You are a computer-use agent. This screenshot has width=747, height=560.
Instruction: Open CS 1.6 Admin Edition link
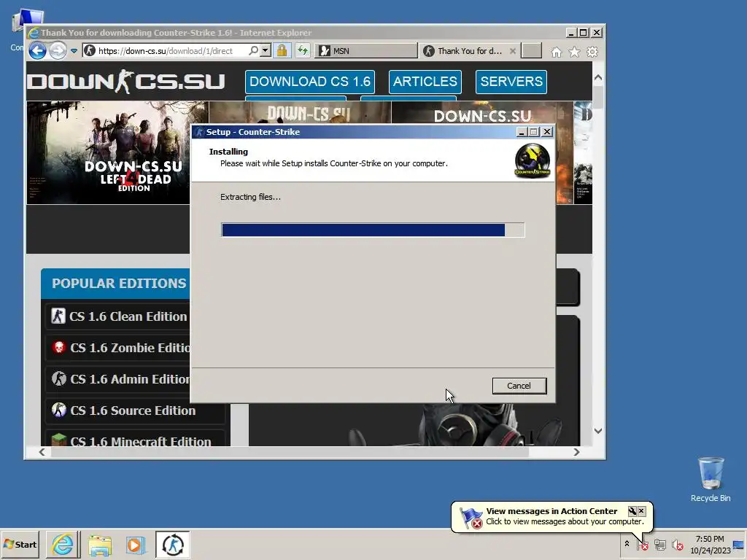(130, 379)
